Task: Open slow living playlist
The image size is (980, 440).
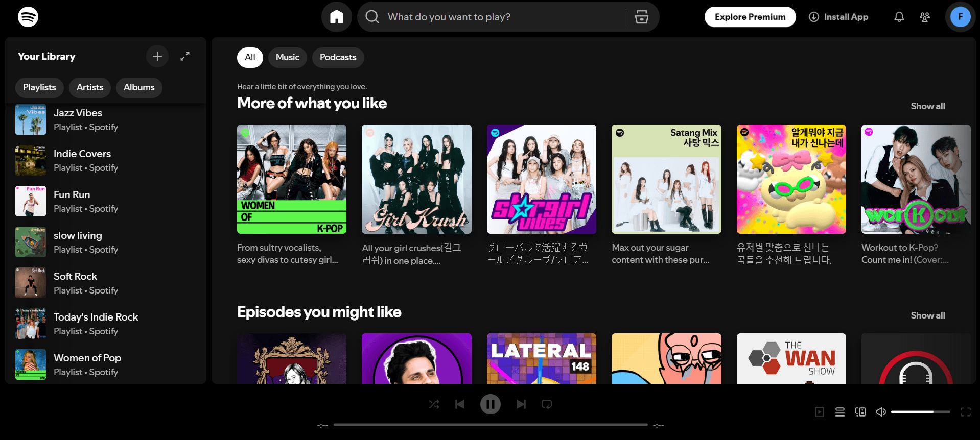Action: [x=106, y=242]
